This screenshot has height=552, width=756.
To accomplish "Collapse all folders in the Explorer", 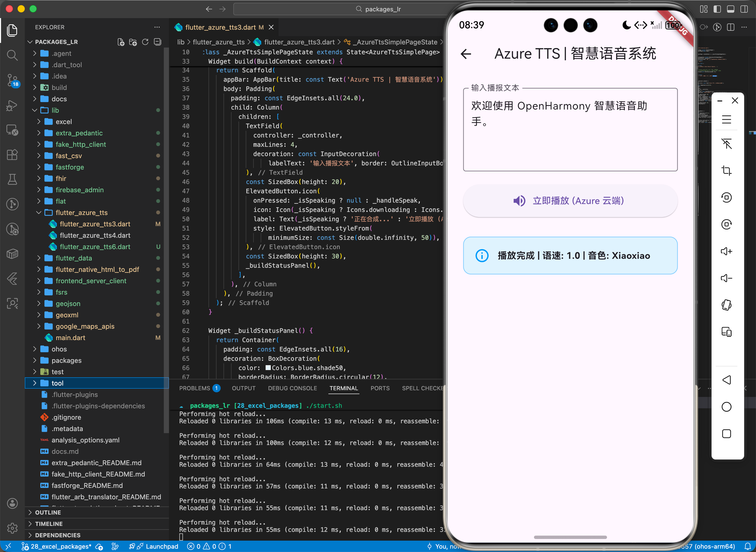I will [157, 42].
